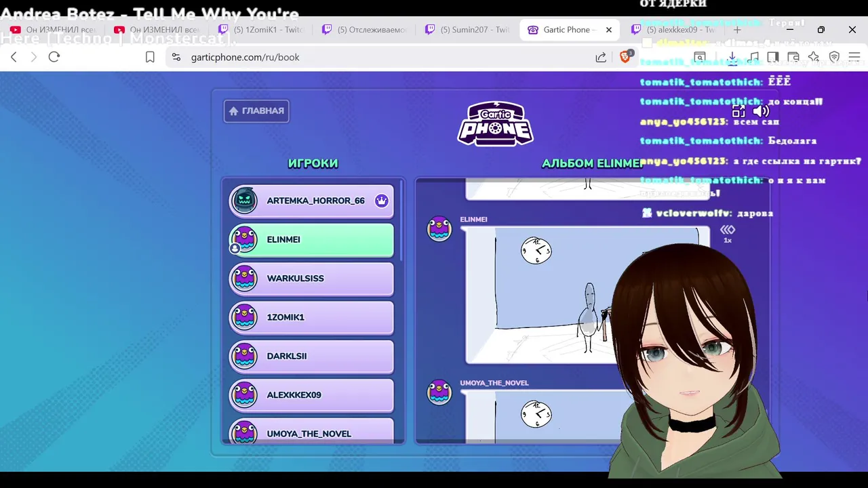Screen dimensions: 868x488
Task: Switch to the Отслеживаемое Twitch tab
Action: click(365, 30)
